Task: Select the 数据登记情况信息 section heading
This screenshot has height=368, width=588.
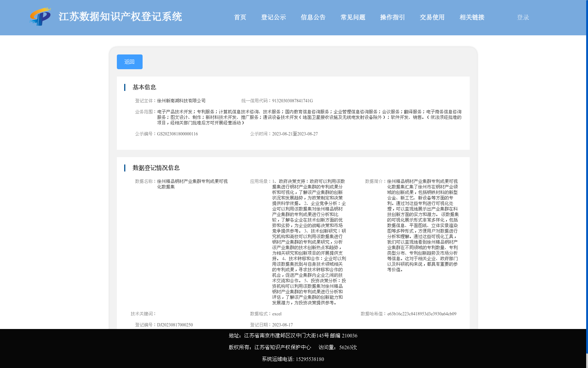Action: 156,168
